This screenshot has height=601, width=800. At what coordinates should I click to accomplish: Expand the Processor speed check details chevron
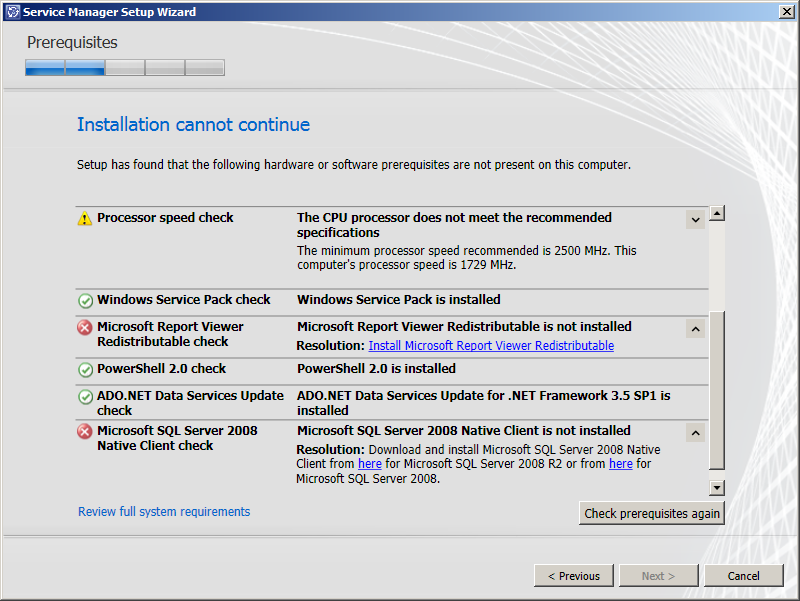695,220
